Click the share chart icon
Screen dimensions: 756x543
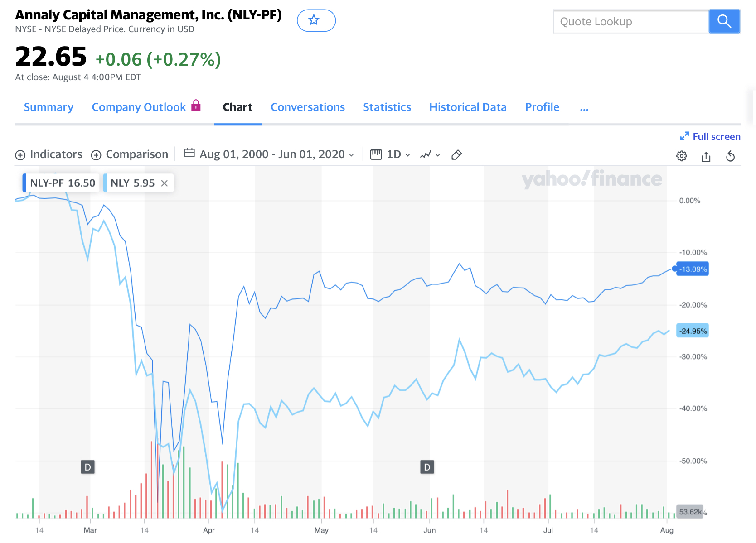coord(706,157)
